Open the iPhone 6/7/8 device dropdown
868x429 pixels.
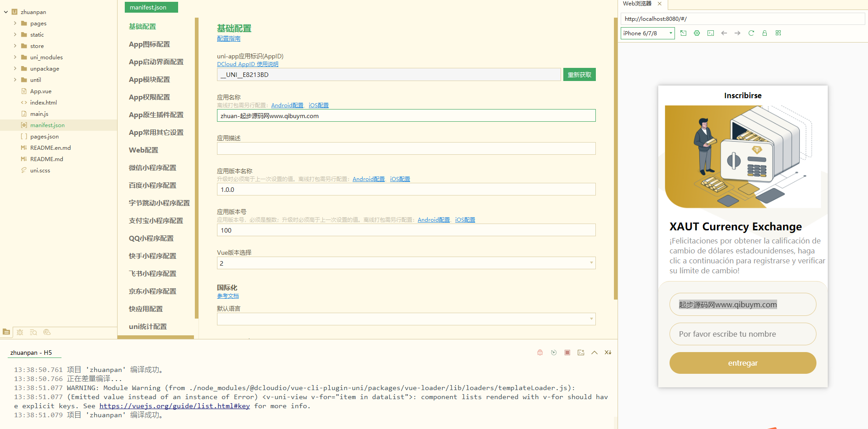coord(647,33)
